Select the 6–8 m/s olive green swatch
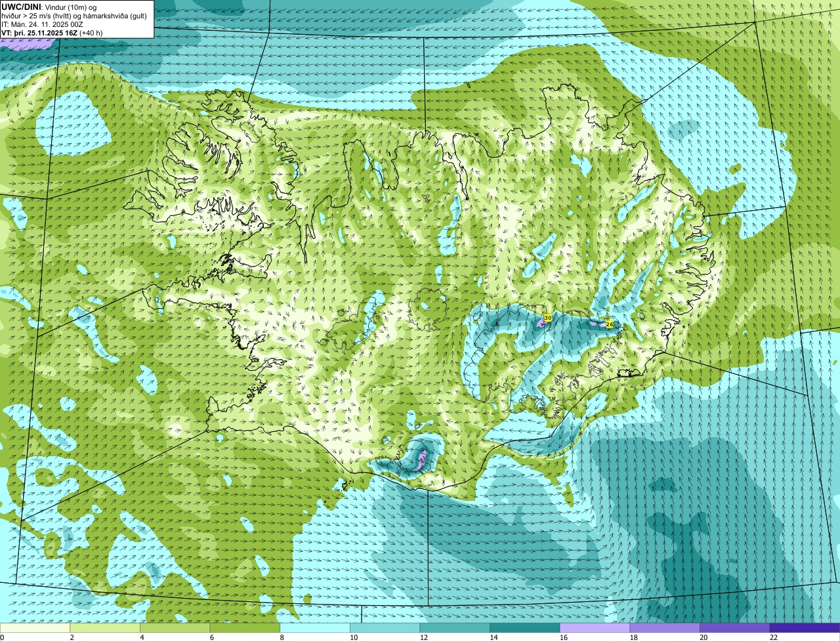 click(x=245, y=628)
